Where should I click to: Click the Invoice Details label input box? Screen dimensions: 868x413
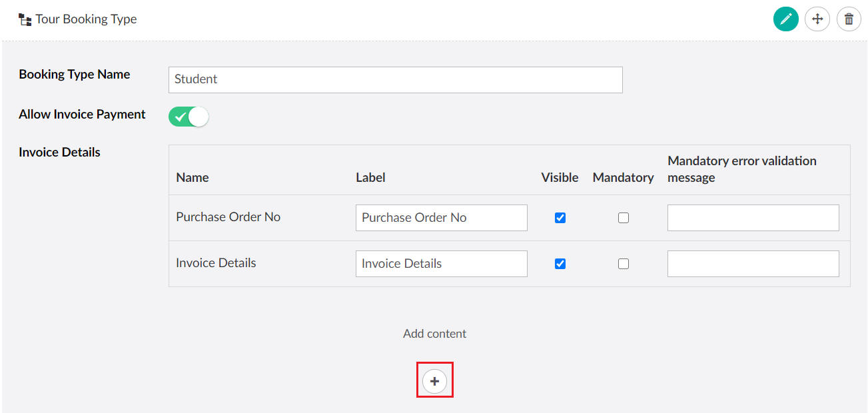click(441, 264)
